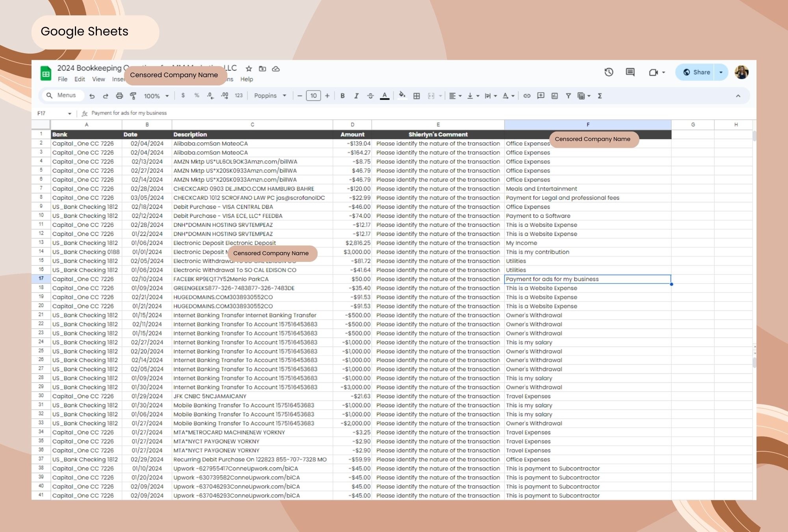Toggle bold formatting

pyautogui.click(x=342, y=96)
